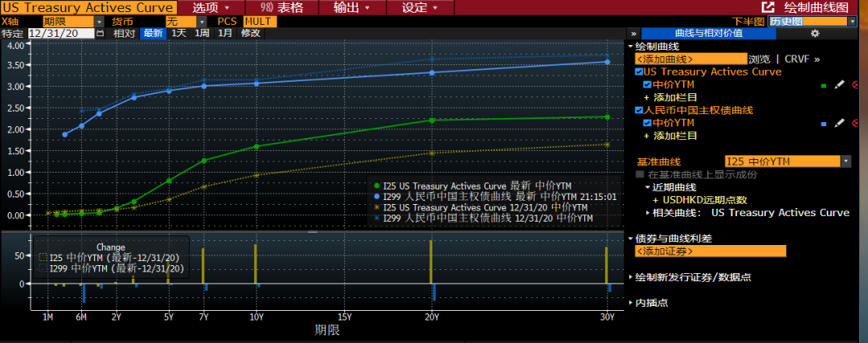Edit 人民币中国主权债曲线 中价YTM series with pencil icon

click(x=840, y=123)
